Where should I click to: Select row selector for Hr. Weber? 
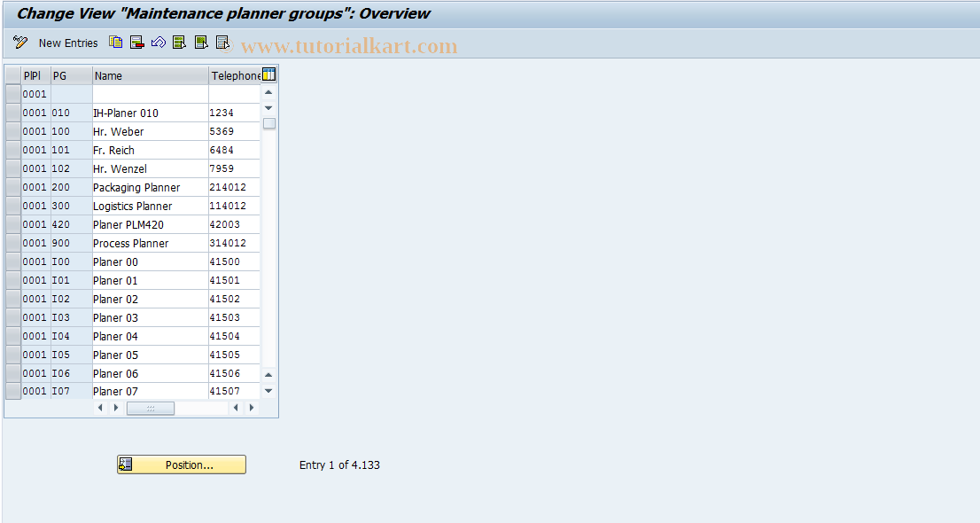[13, 131]
